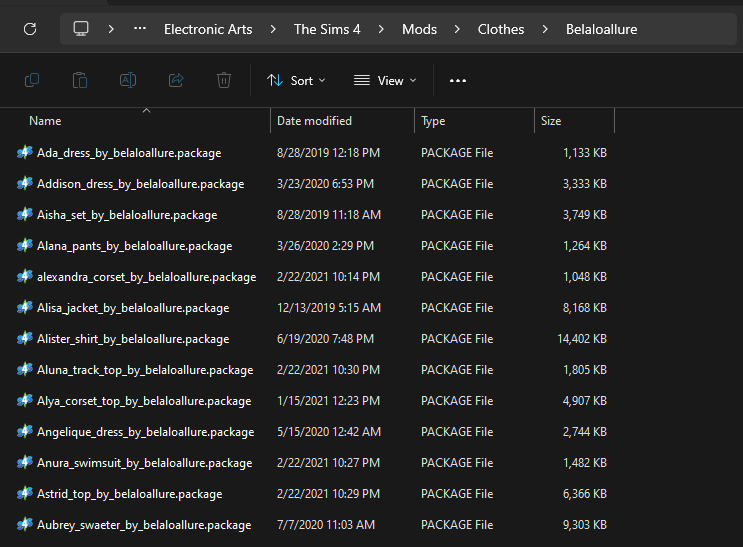Viewport: 743px width, 547px height.
Task: Click file name Aluna_track_top_by_belaloallure.package
Action: 145,370
